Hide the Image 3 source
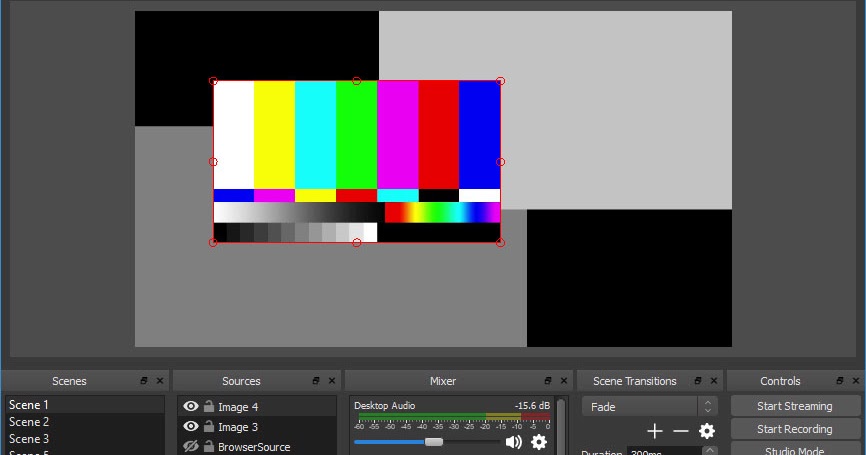The width and height of the screenshot is (866, 455). click(191, 426)
